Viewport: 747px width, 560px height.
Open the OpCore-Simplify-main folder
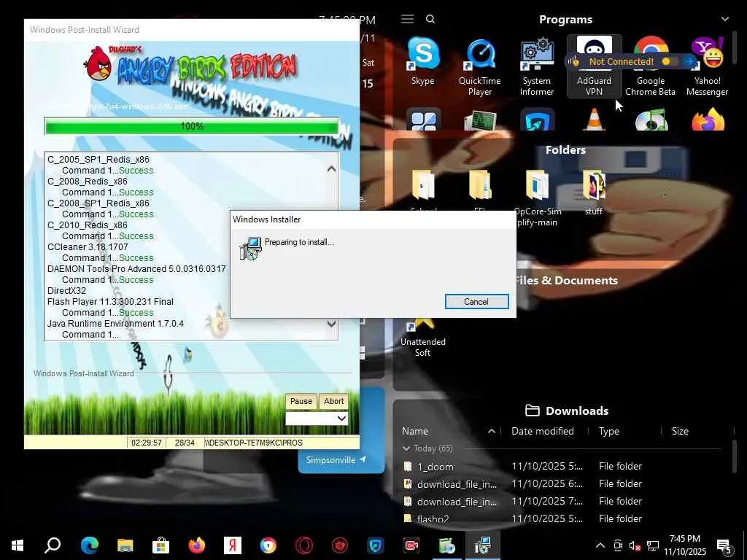[x=538, y=197]
